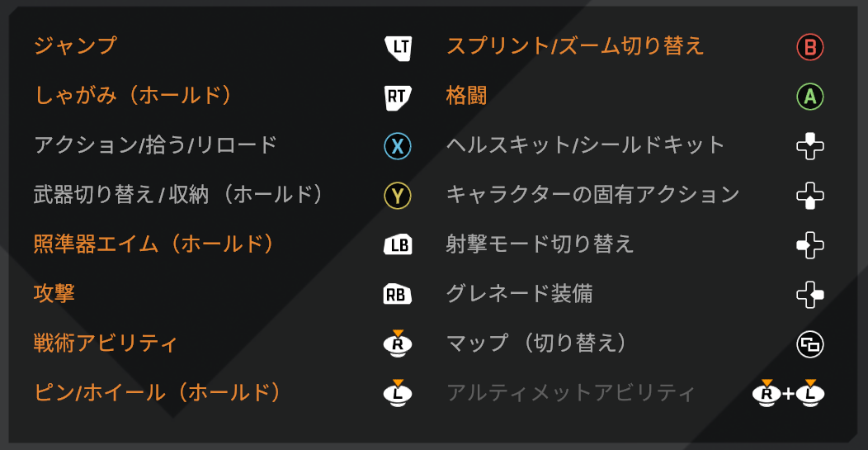Click the blue X button icon
868x450 pixels.
pyautogui.click(x=398, y=146)
